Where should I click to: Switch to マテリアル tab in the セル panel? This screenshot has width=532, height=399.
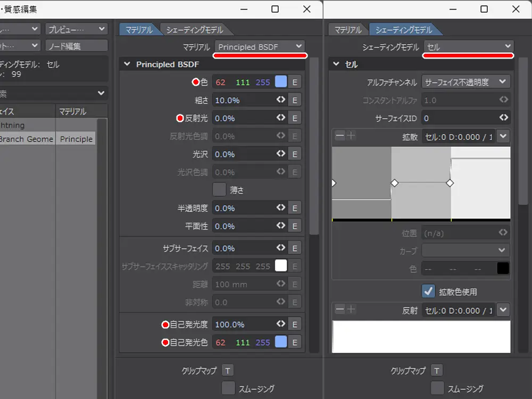point(345,30)
